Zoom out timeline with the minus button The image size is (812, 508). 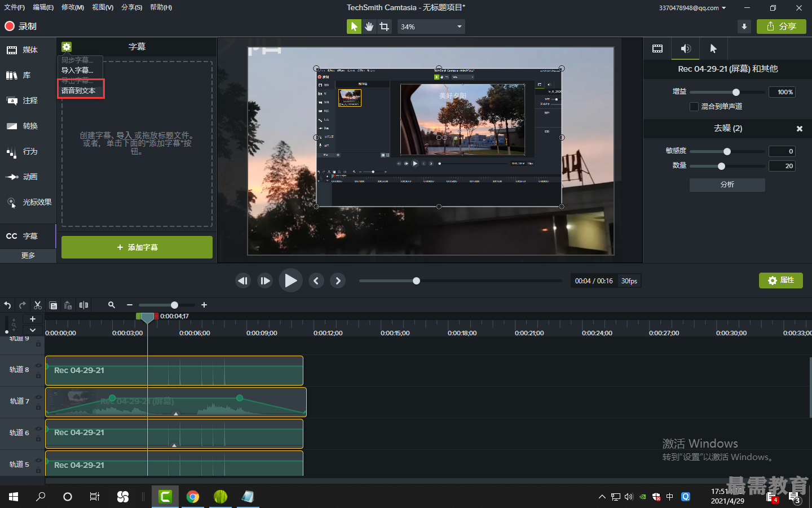click(x=129, y=305)
